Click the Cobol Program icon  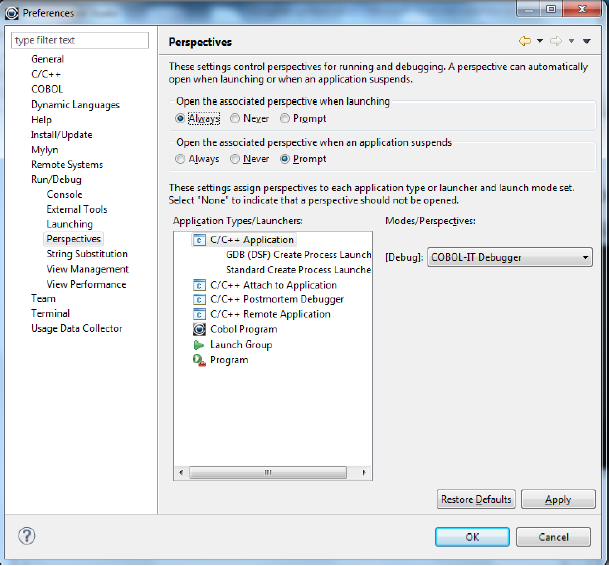(199, 329)
